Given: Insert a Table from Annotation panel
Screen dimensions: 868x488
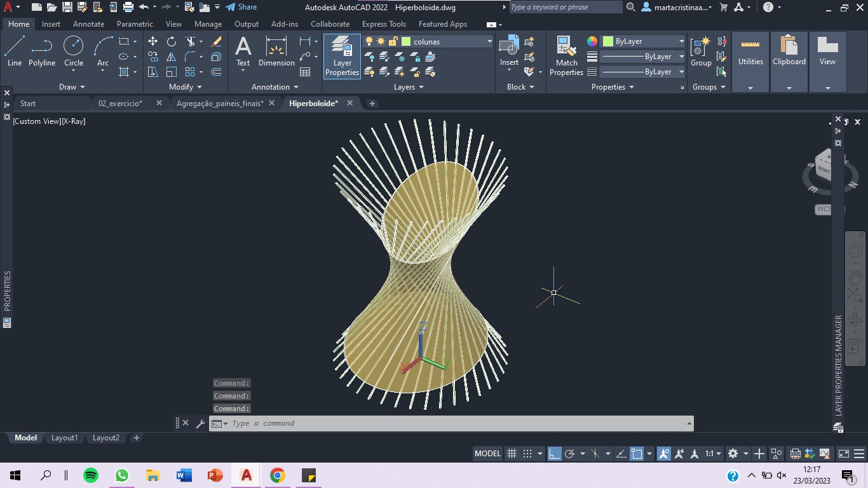Looking at the screenshot, I should 305,72.
